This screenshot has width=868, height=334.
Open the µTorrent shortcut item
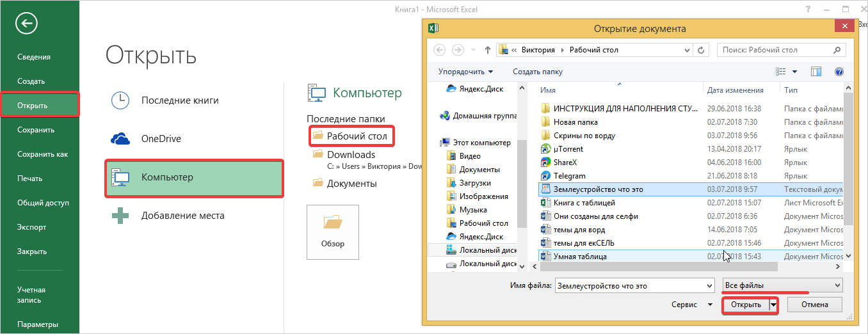(568, 149)
